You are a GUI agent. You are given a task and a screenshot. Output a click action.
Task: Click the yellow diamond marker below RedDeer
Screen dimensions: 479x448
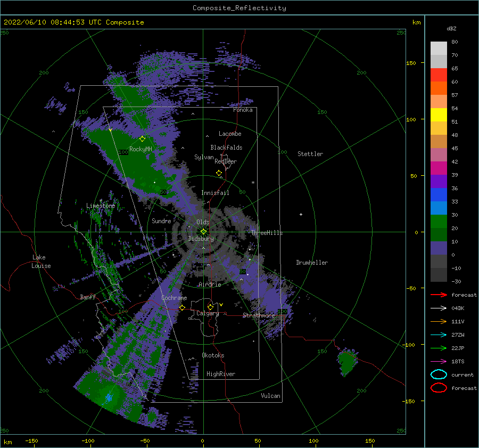[219, 173]
